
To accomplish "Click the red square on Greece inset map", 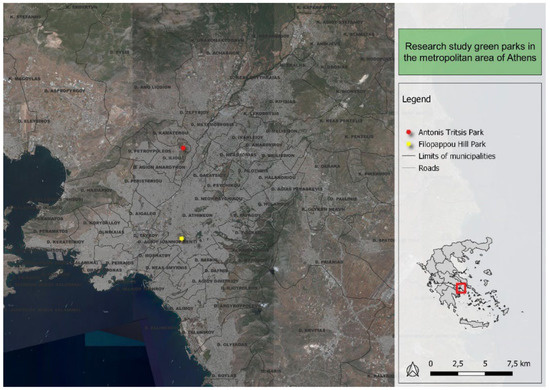I will (461, 288).
